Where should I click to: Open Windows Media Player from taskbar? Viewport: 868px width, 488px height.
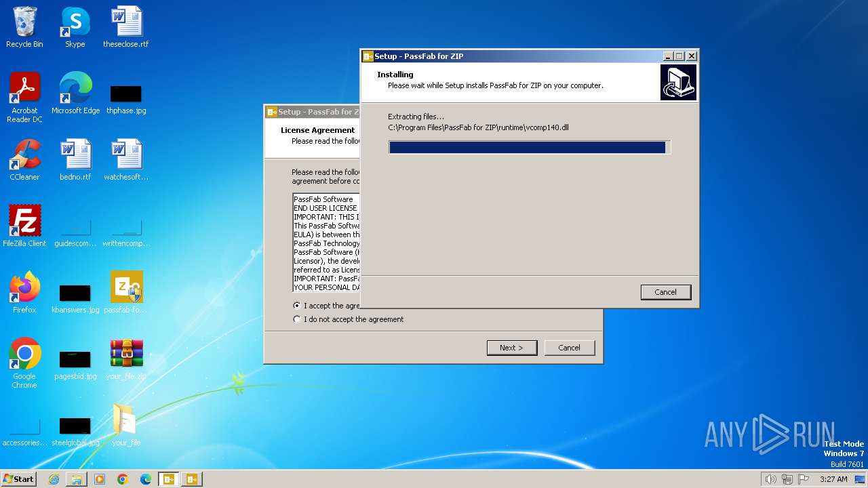[100, 479]
